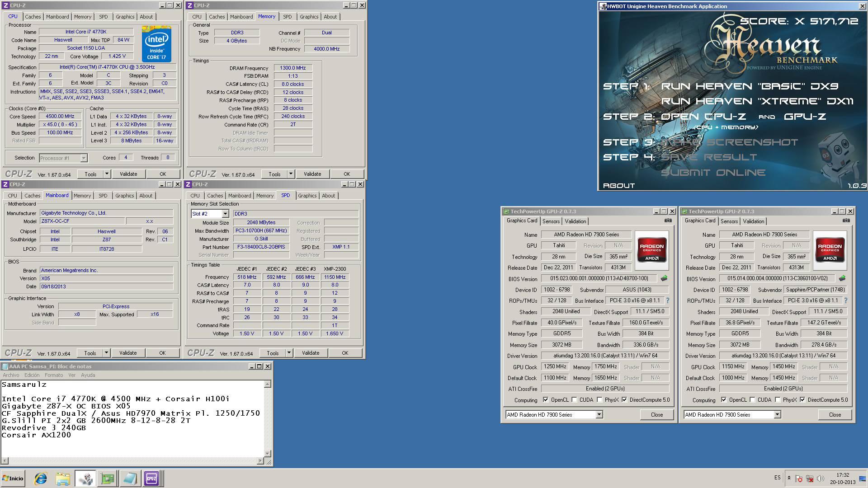
Task: Open About tab in CPU-Z Mainboard window
Action: pos(146,196)
